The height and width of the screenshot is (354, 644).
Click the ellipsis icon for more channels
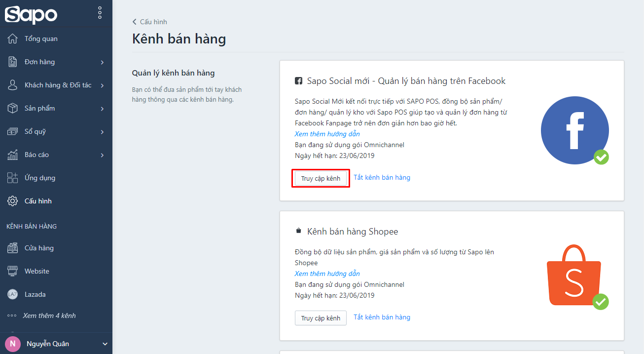[12, 315]
